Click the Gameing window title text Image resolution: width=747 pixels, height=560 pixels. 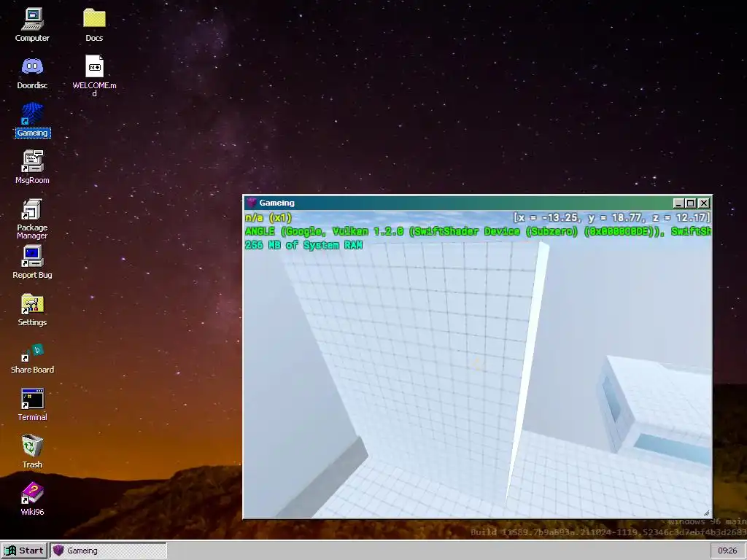tap(276, 203)
